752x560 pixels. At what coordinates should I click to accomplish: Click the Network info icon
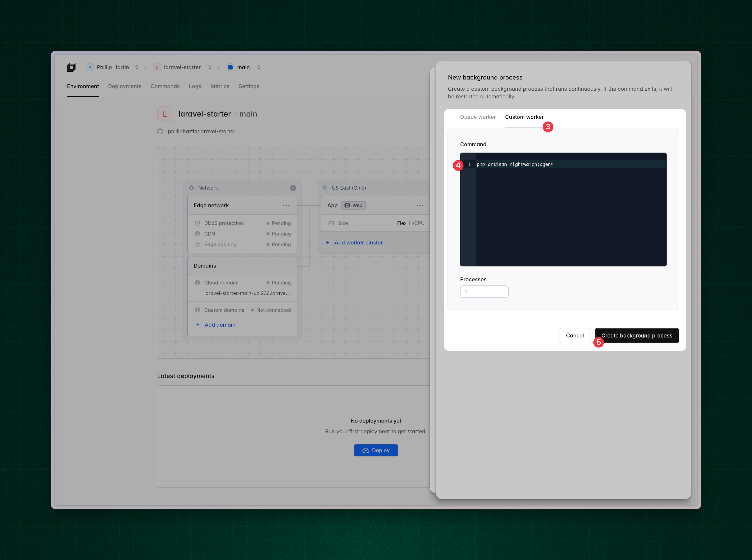click(293, 188)
